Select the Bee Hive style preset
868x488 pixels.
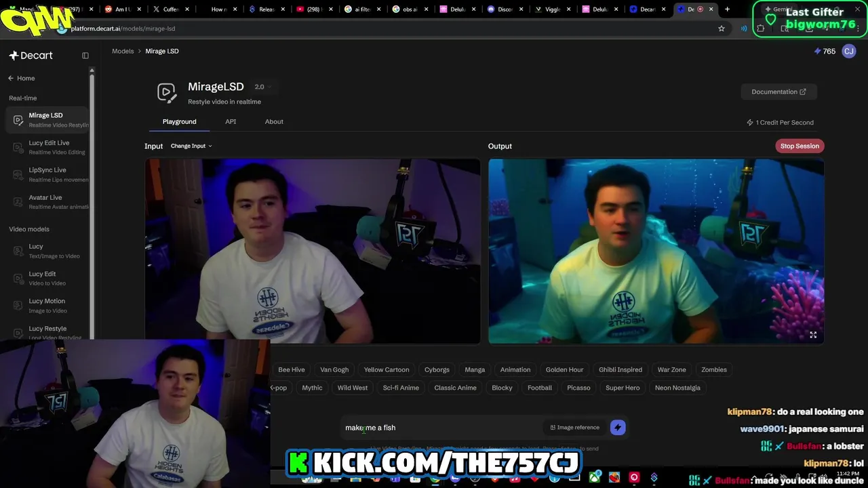[292, 369]
